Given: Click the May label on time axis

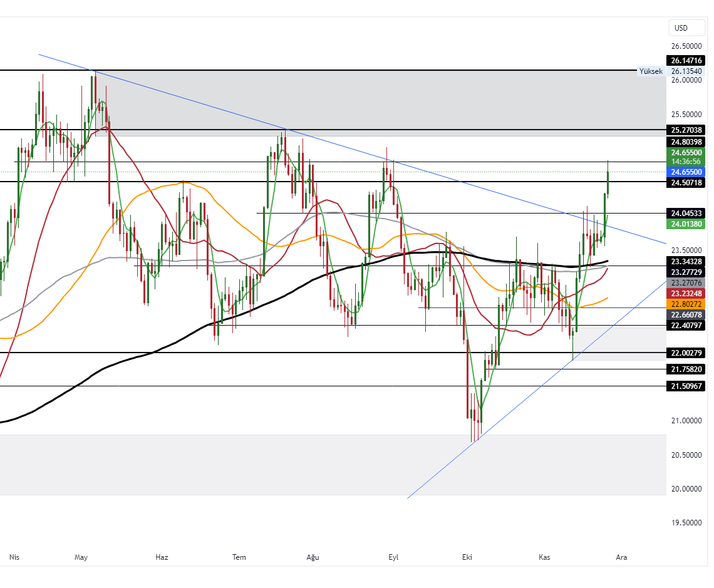Looking at the screenshot, I should (81, 557).
